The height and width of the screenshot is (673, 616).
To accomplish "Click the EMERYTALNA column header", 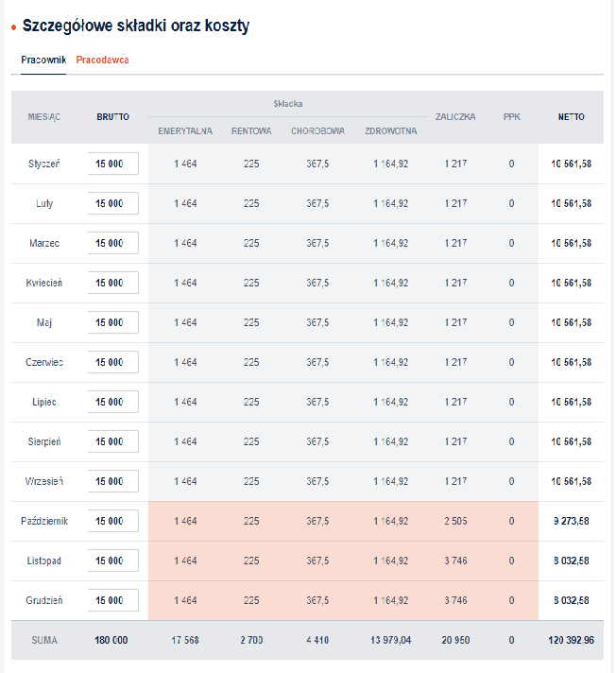I will tap(185, 130).
